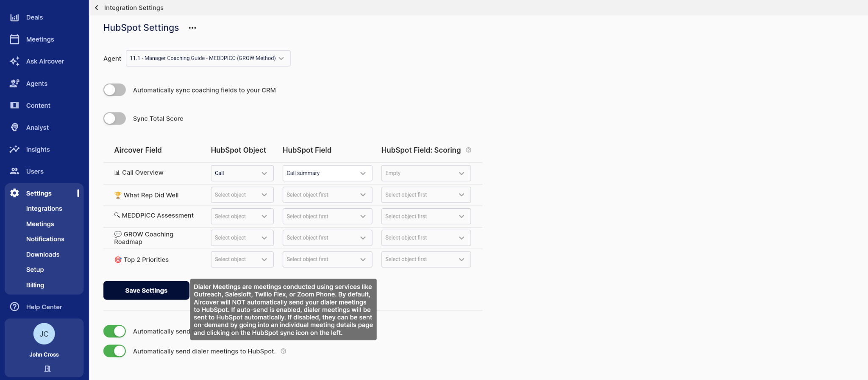Go to Notifications settings
Viewport: 868px width, 380px height.
45,239
